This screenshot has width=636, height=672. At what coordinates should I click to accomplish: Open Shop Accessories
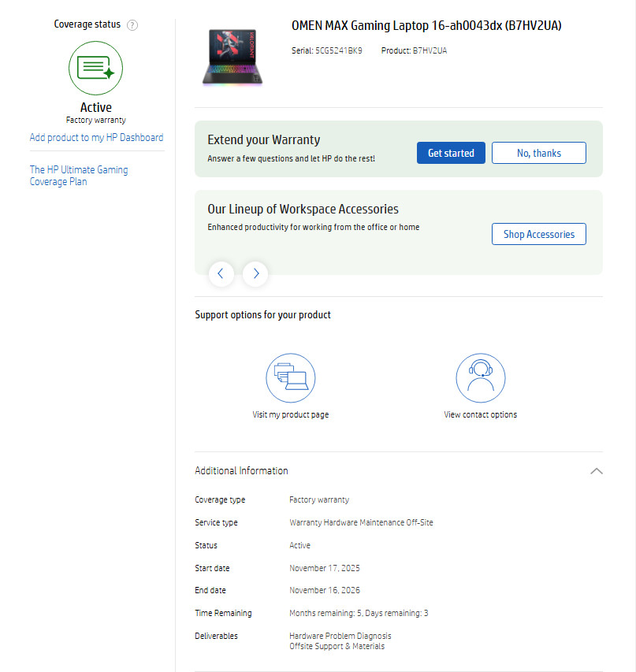click(x=538, y=234)
